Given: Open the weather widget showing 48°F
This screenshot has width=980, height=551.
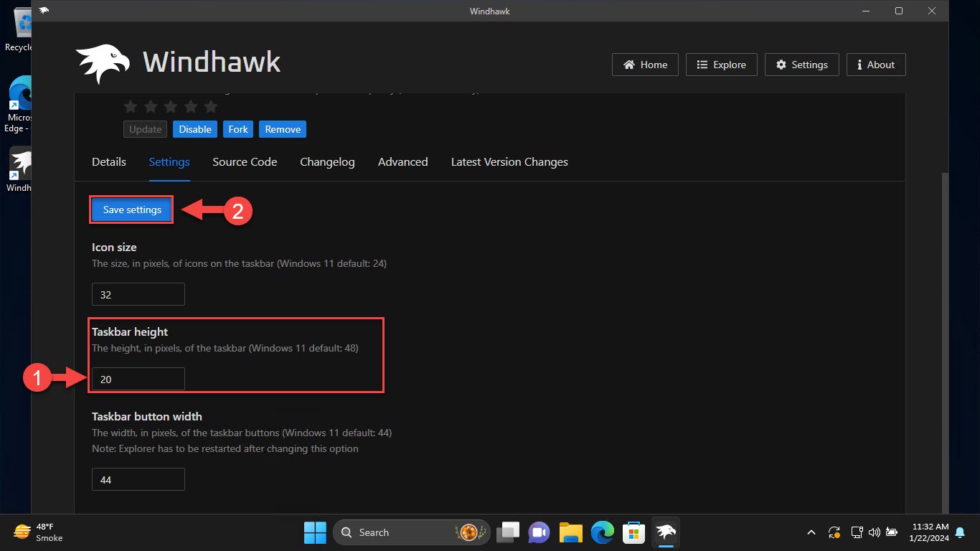Looking at the screenshot, I should [x=39, y=532].
